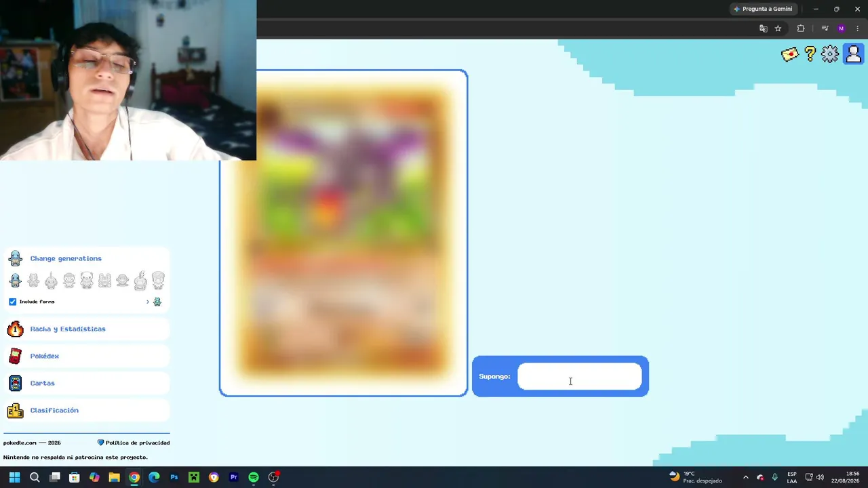Open the yellow question mark help
The width and height of the screenshot is (868, 488).
[x=810, y=54]
